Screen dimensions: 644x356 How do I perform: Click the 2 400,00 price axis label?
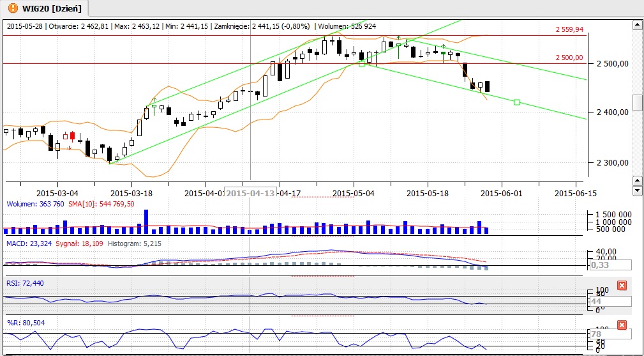[x=612, y=112]
